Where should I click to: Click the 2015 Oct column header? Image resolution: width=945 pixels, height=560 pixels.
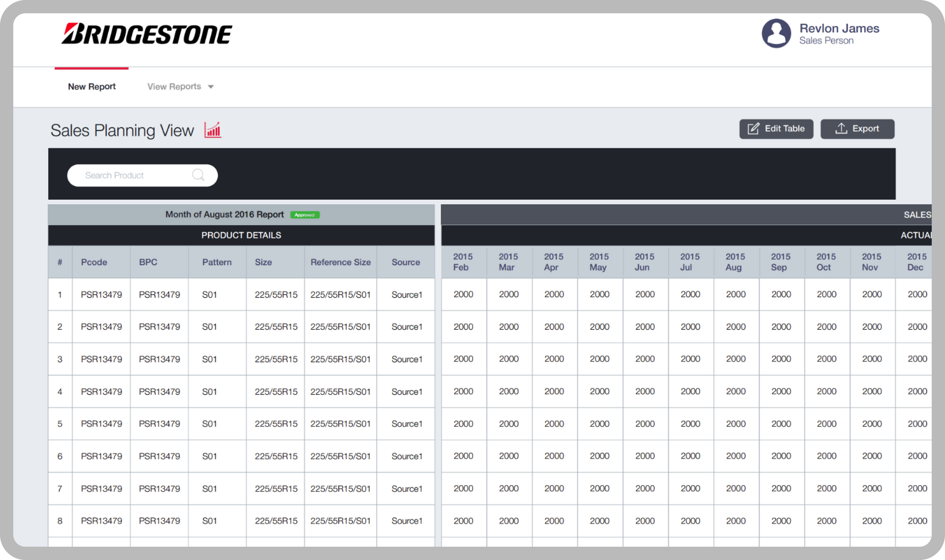coord(827,262)
